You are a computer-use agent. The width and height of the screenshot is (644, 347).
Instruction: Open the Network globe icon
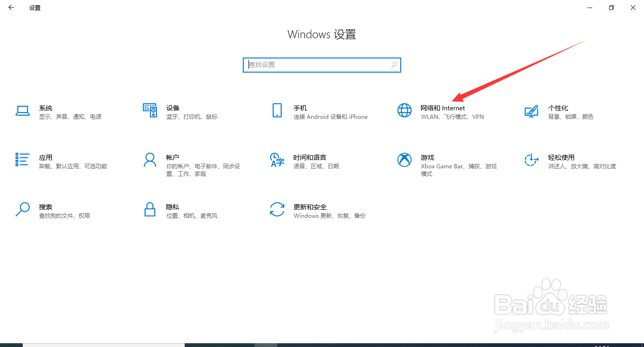[405, 110]
